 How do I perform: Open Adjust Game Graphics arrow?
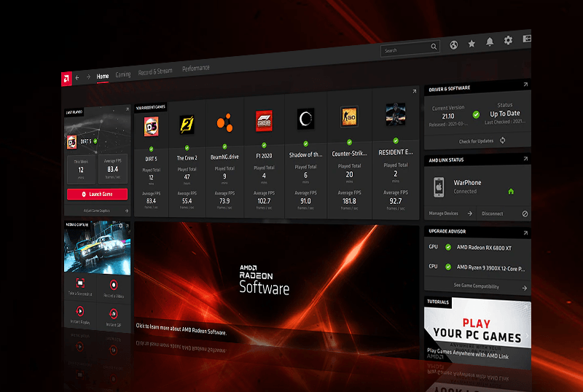tap(127, 211)
